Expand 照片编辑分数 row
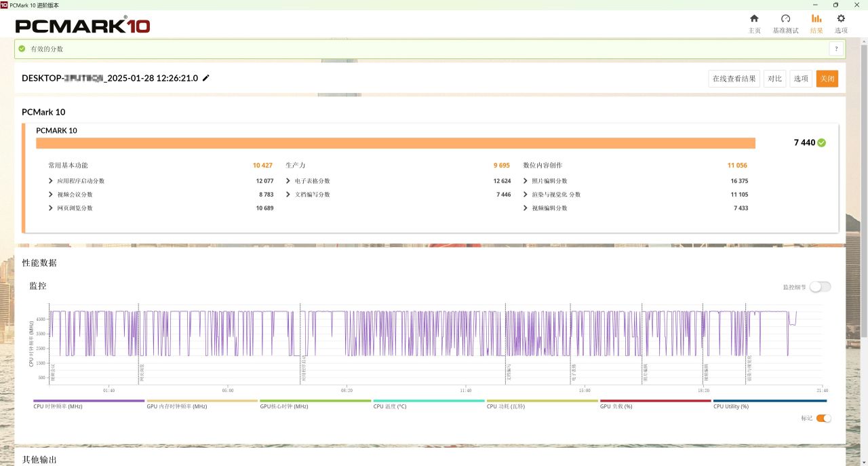Image resolution: width=868 pixels, height=466 pixels. (526, 181)
